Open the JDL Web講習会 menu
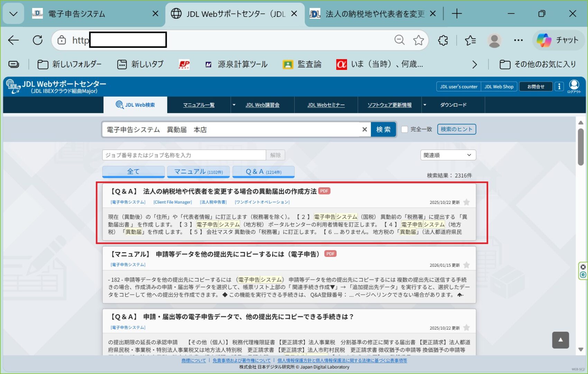 (x=262, y=105)
